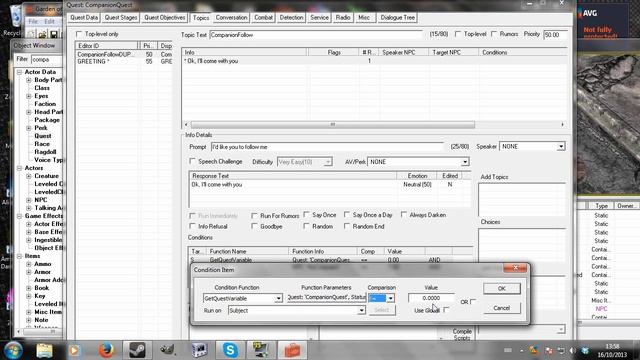Enable the Top-level checkbox beside Topic Text
Screen dimensions: 640x360
pos(458,34)
